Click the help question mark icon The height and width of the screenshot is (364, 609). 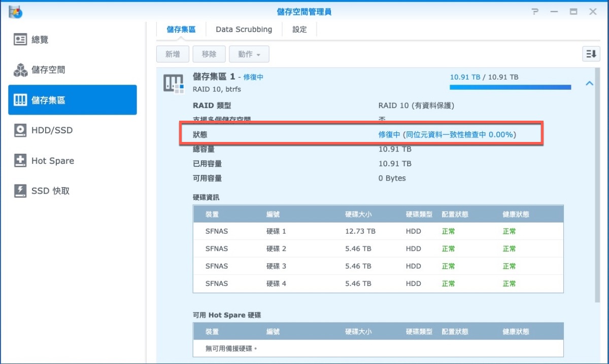[535, 11]
